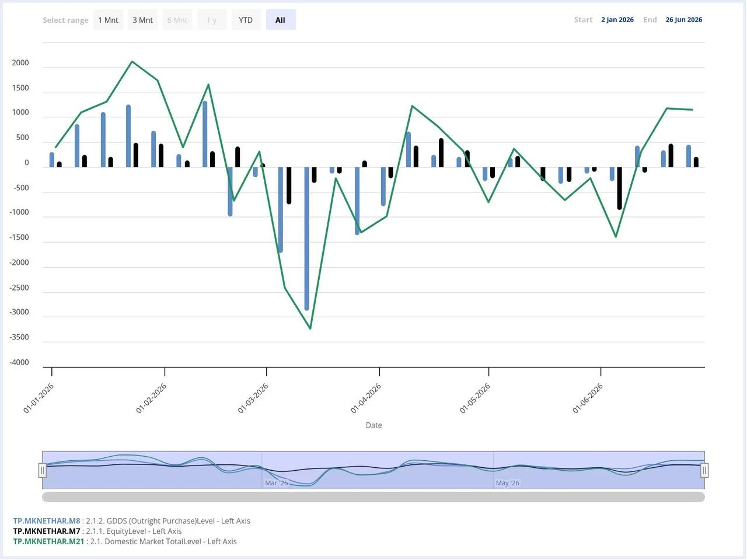747x560 pixels.
Task: Click the 0 y-axis label
Action: coord(27,163)
